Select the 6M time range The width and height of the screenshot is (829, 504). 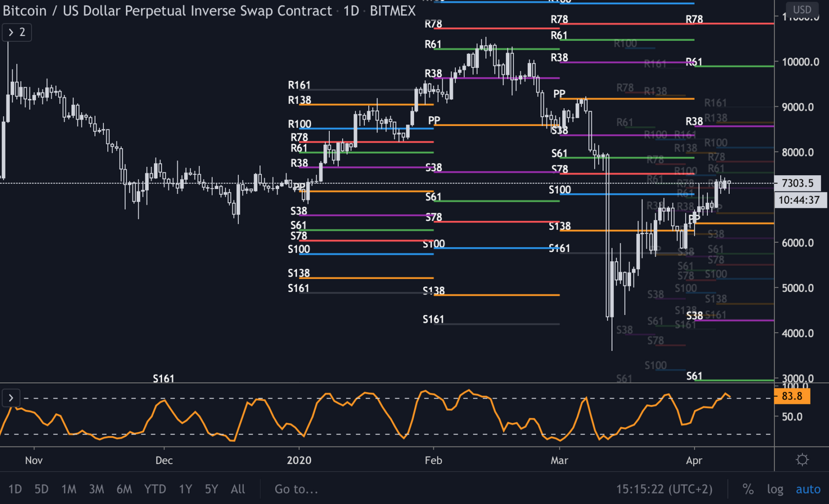pyautogui.click(x=124, y=489)
